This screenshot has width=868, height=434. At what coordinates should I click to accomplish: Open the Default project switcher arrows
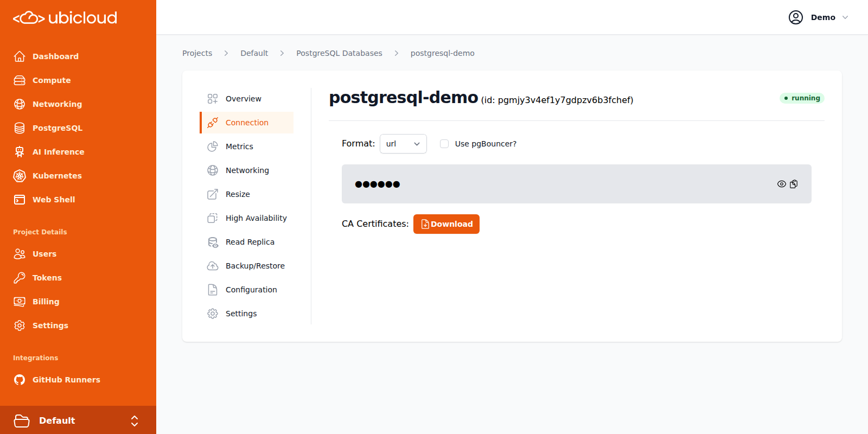135,420
